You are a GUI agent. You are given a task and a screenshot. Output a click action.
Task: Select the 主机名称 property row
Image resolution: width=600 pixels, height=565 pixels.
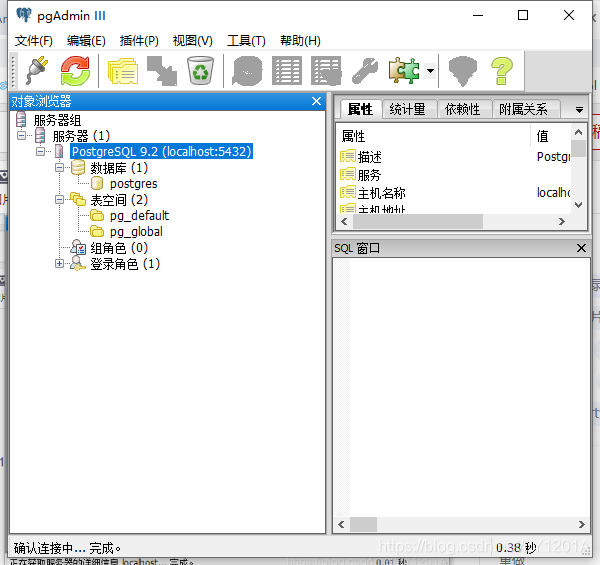pos(454,193)
